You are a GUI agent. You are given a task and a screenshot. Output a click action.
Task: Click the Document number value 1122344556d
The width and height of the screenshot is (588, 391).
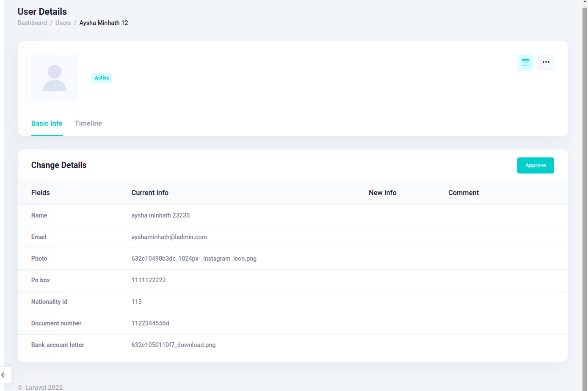(150, 323)
